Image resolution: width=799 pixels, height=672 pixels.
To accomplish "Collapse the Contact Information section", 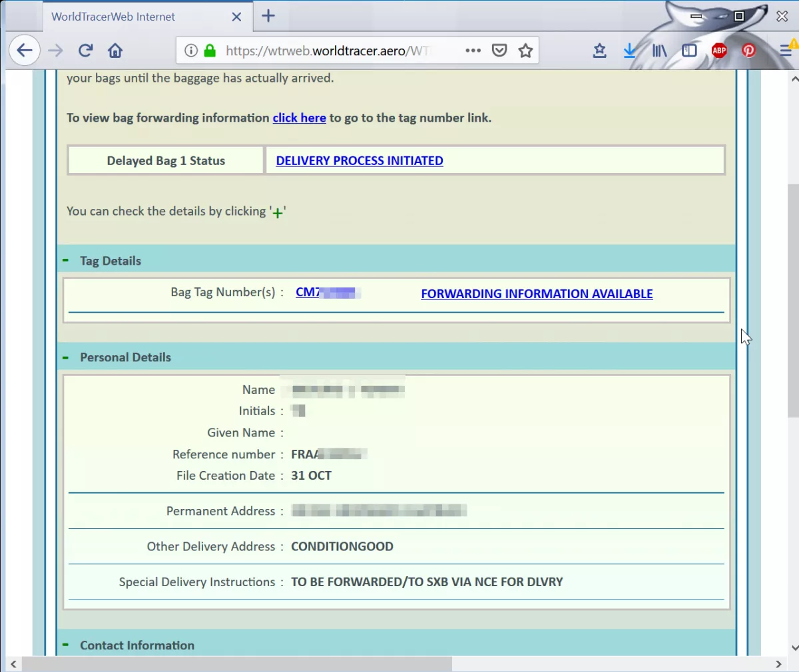I will [66, 645].
